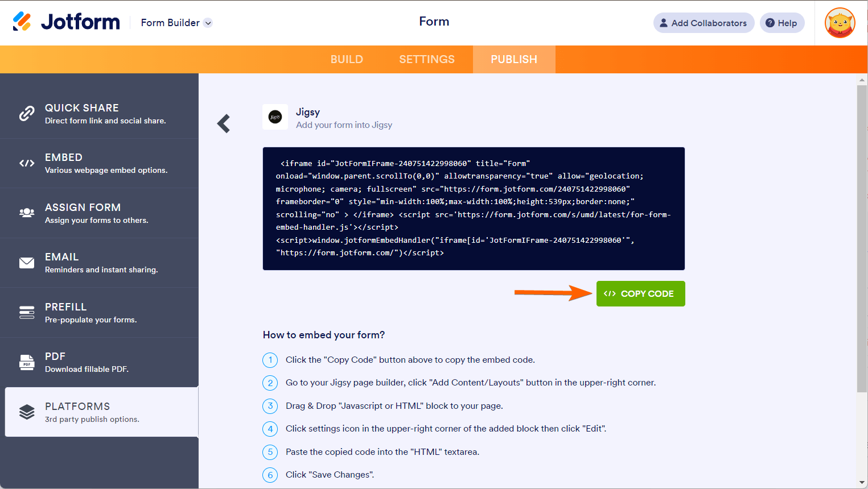Click the scrollbar up arrow
The width and height of the screenshot is (868, 489).
pyautogui.click(x=862, y=80)
